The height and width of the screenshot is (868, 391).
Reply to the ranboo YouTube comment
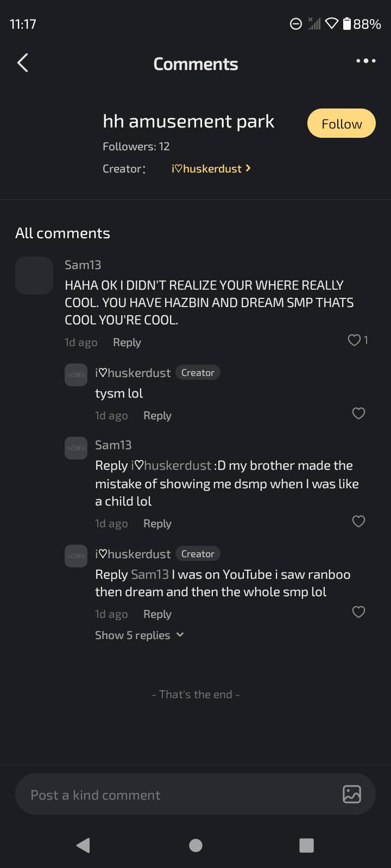(x=157, y=614)
